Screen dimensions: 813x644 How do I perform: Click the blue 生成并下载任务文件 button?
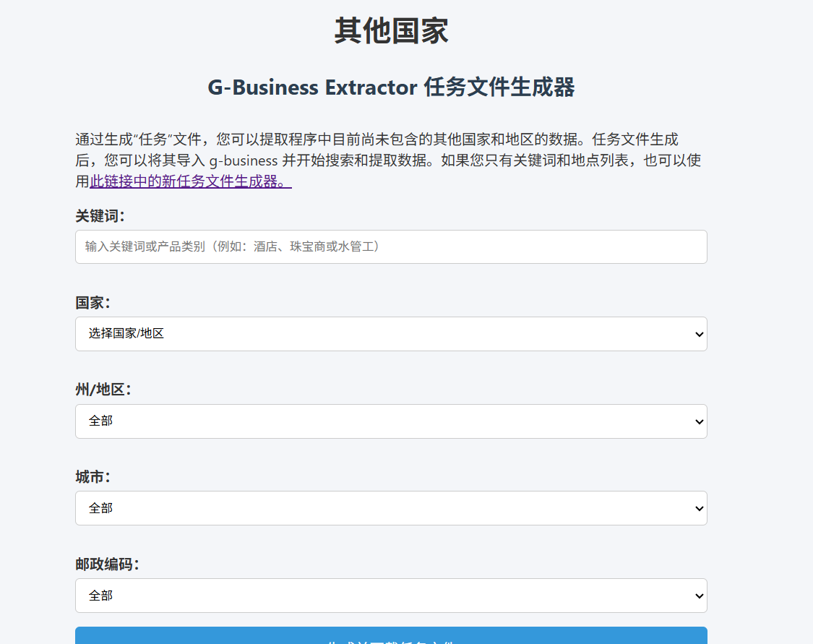(x=391, y=639)
